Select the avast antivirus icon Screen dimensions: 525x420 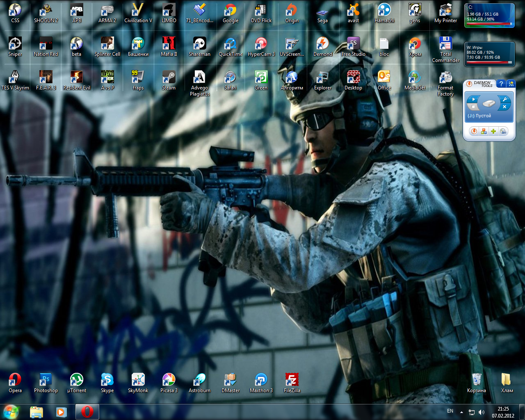tap(354, 13)
